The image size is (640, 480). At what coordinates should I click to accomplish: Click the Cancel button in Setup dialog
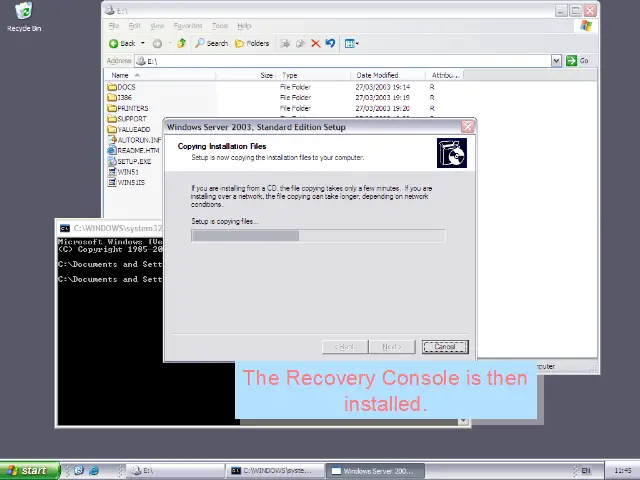pos(445,347)
